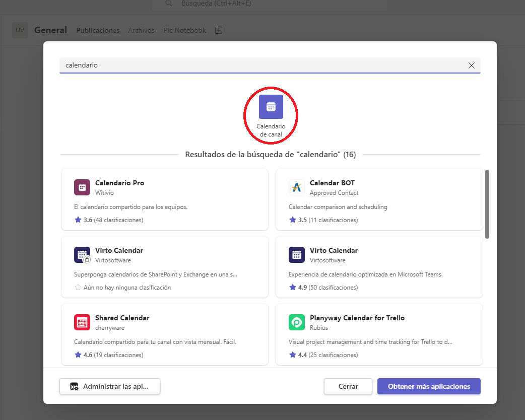Click the Virto Calendar icon with lock badge
This screenshot has width=525, height=420.
point(82,255)
